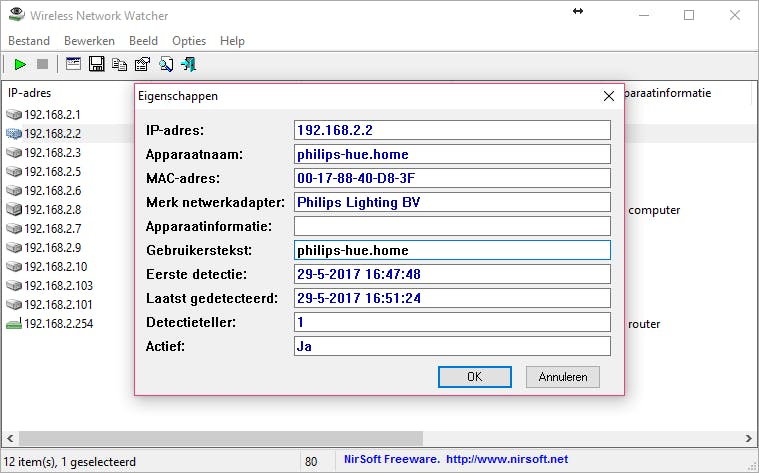Select the 192.168.2.1 row
The width and height of the screenshot is (759, 473).
(x=52, y=115)
